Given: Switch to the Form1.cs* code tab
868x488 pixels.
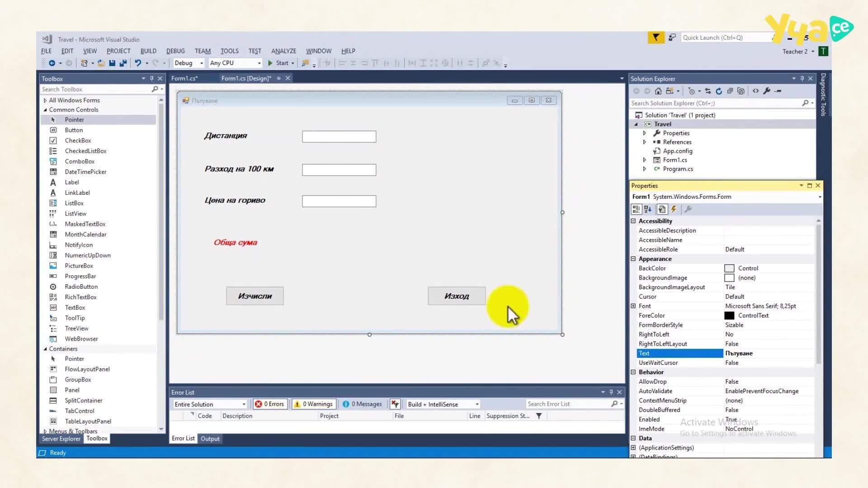Looking at the screenshot, I should [x=184, y=78].
